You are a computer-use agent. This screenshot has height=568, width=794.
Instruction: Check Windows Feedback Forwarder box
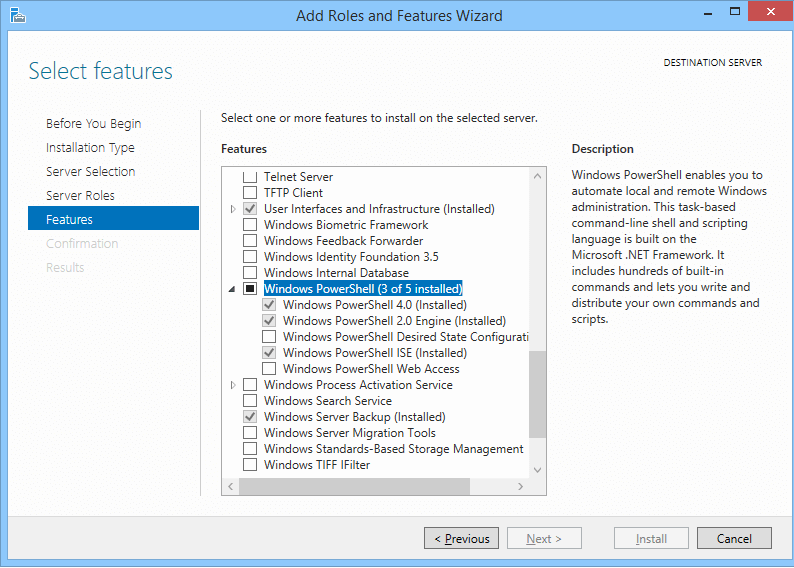pyautogui.click(x=250, y=240)
